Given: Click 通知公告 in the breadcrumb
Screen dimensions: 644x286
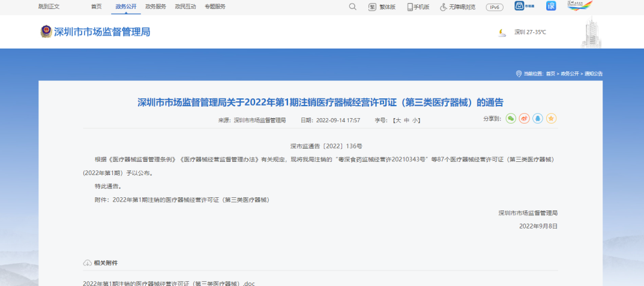Looking at the screenshot, I should pyautogui.click(x=593, y=73).
